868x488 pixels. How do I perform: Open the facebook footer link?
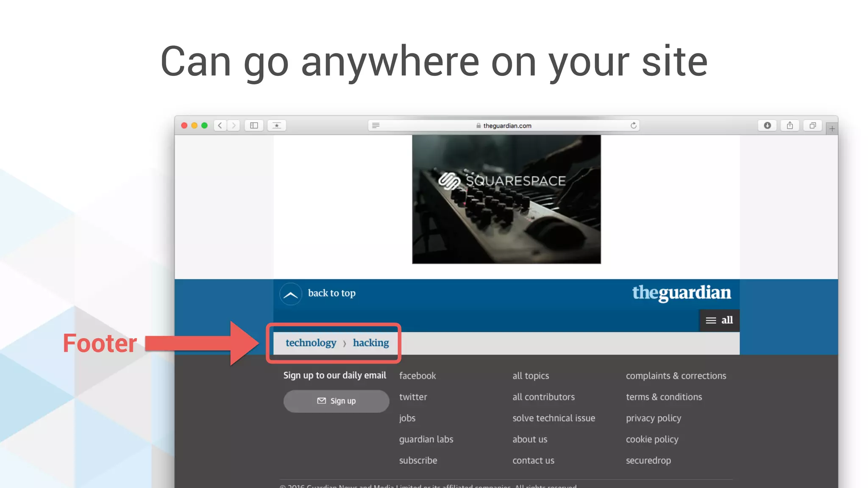point(417,376)
